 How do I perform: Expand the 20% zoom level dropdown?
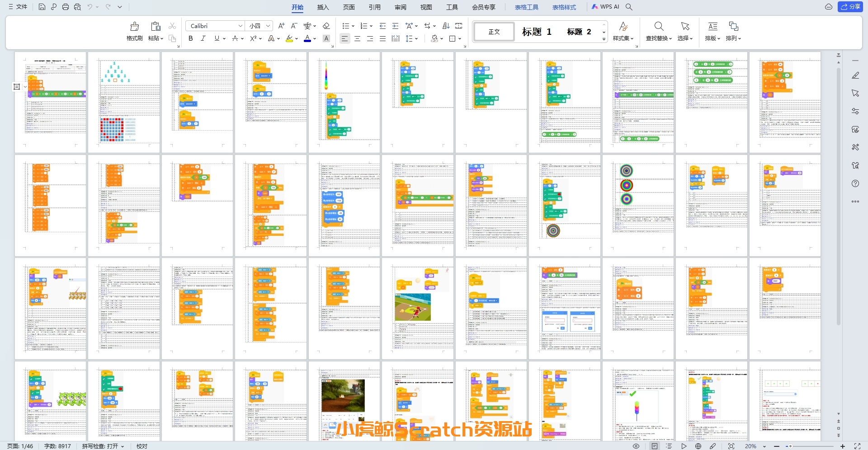764,446
